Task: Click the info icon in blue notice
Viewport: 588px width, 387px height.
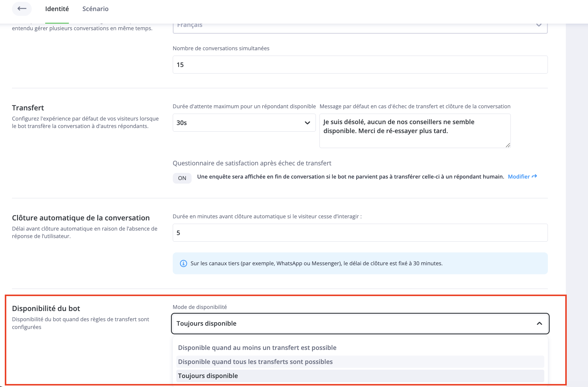Action: [183, 263]
